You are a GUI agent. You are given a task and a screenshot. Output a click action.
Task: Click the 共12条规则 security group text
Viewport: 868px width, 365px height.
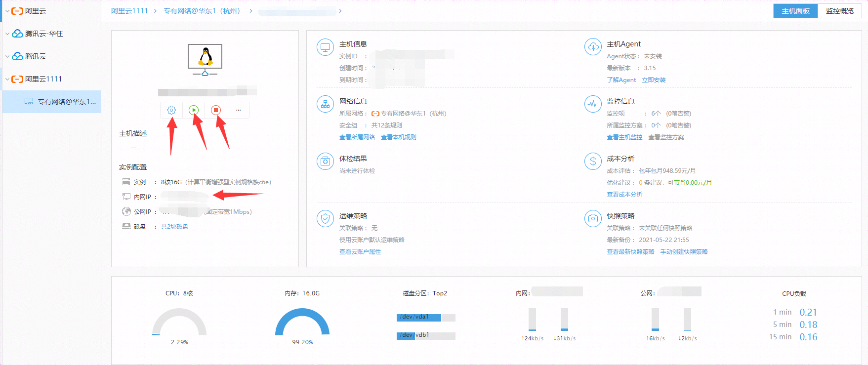pyautogui.click(x=387, y=125)
